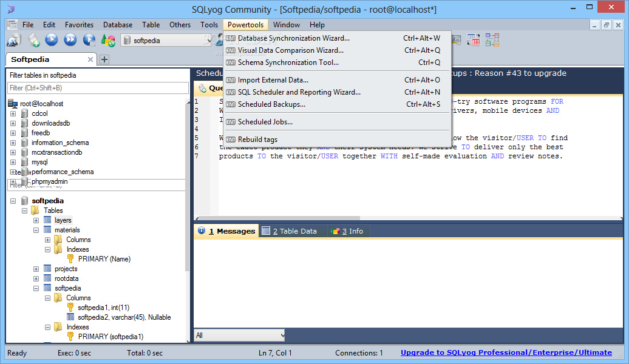
Task: Click the colored icon on Info tab
Action: tap(335, 231)
